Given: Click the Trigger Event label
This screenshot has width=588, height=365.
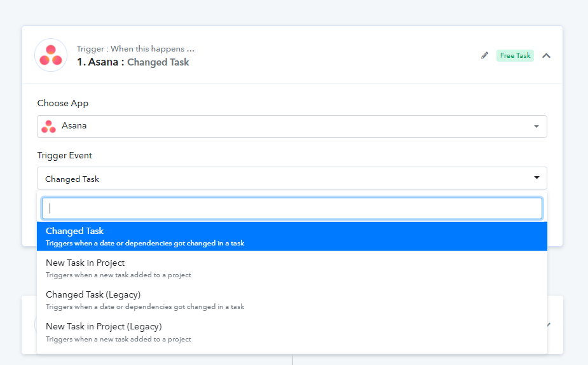Looking at the screenshot, I should click(64, 155).
